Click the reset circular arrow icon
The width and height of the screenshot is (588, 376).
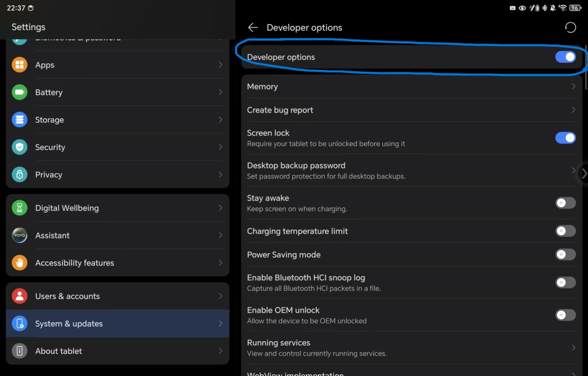tap(570, 28)
